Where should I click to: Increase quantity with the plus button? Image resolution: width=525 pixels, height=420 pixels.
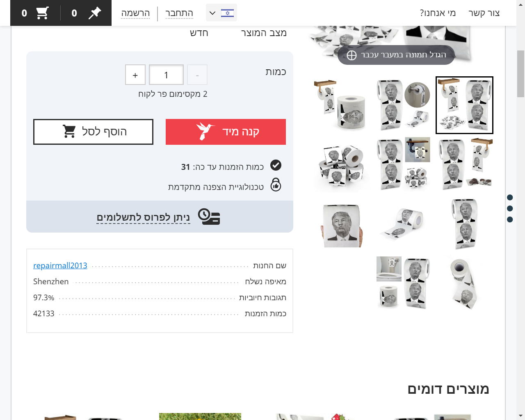[x=135, y=75]
